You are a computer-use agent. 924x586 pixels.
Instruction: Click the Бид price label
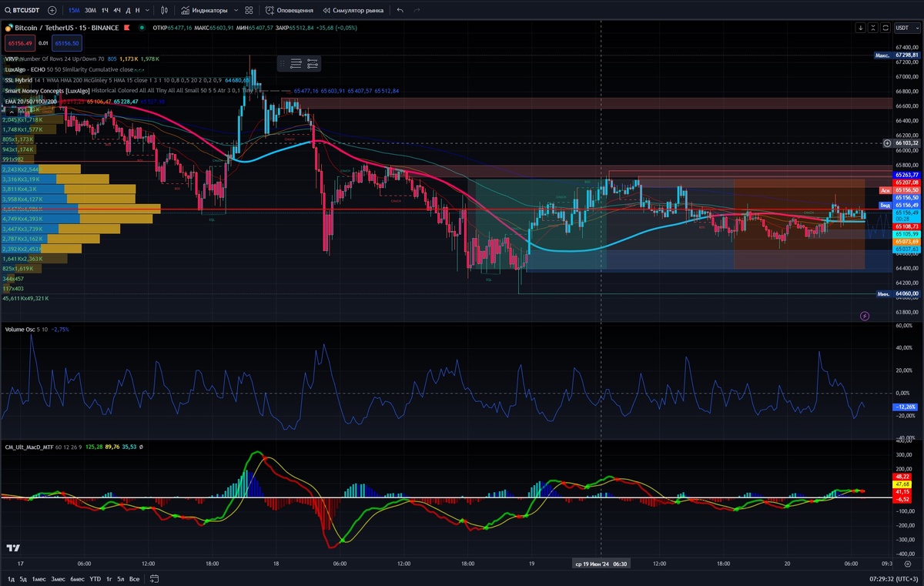(885, 205)
